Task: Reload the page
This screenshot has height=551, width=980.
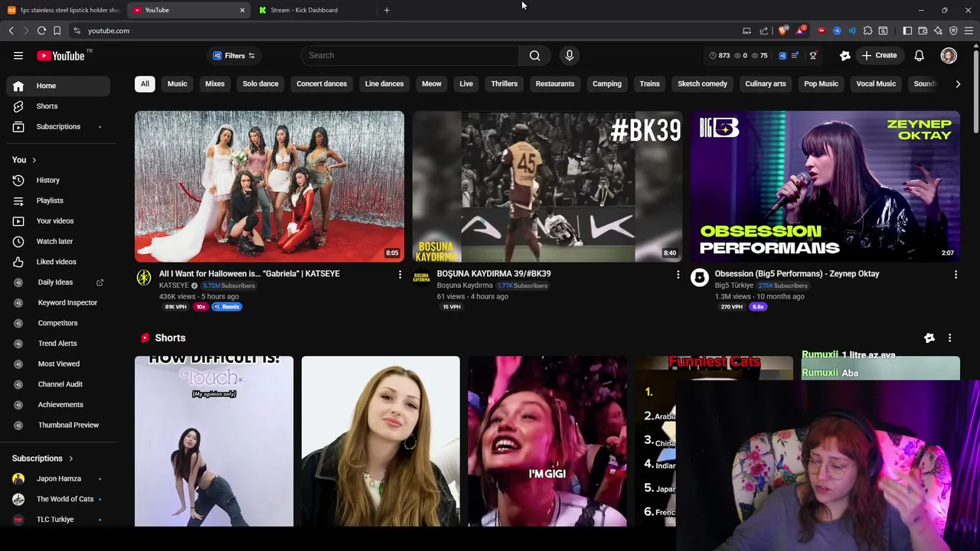Action: click(41, 31)
